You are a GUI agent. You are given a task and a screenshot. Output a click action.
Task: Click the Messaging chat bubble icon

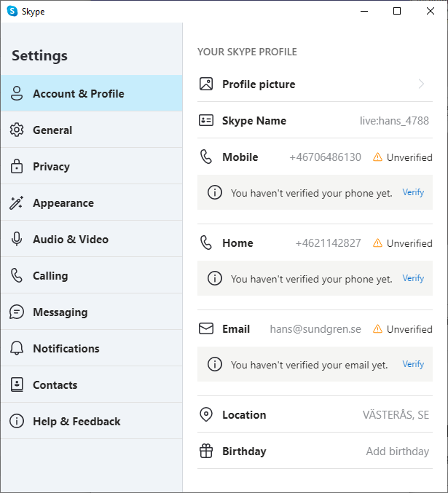click(x=16, y=312)
